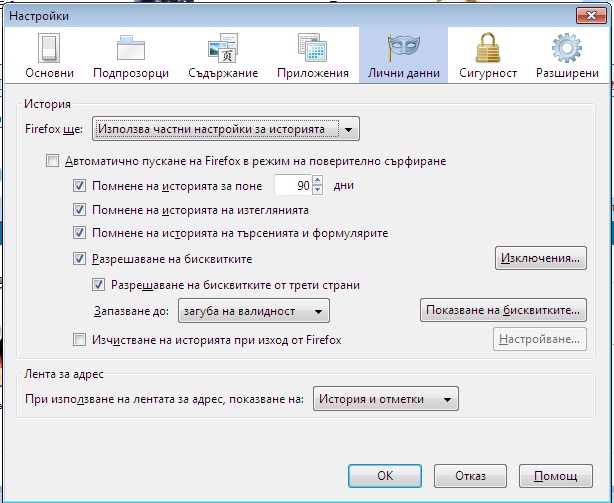Open the История и отметки dropdown
Viewport: 614px width, 503px height.
click(x=386, y=399)
